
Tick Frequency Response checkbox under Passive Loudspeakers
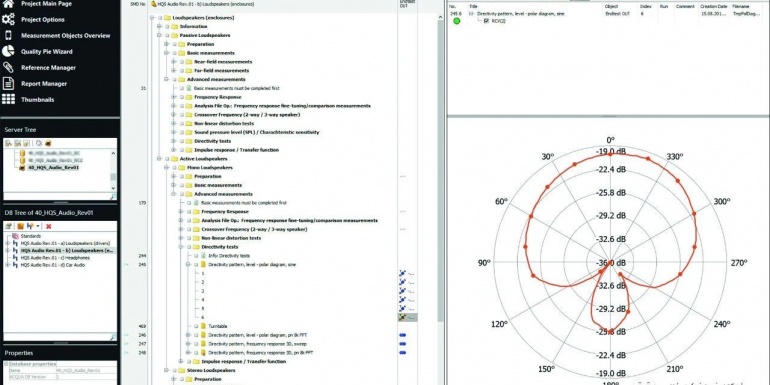coord(181,97)
